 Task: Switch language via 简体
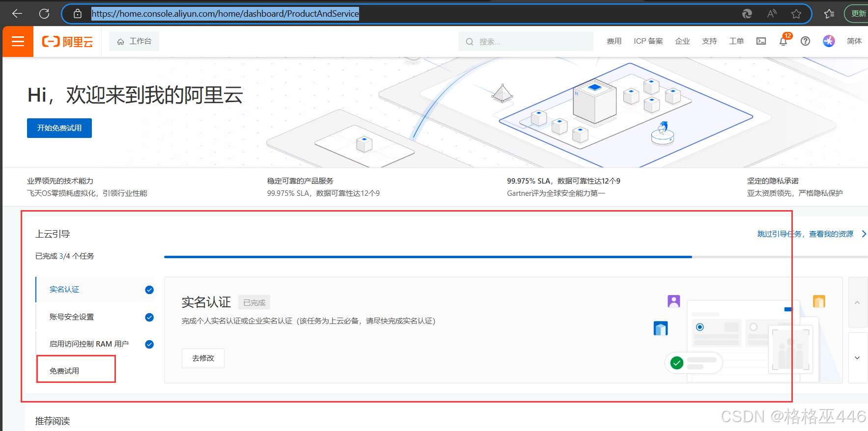pyautogui.click(x=854, y=41)
